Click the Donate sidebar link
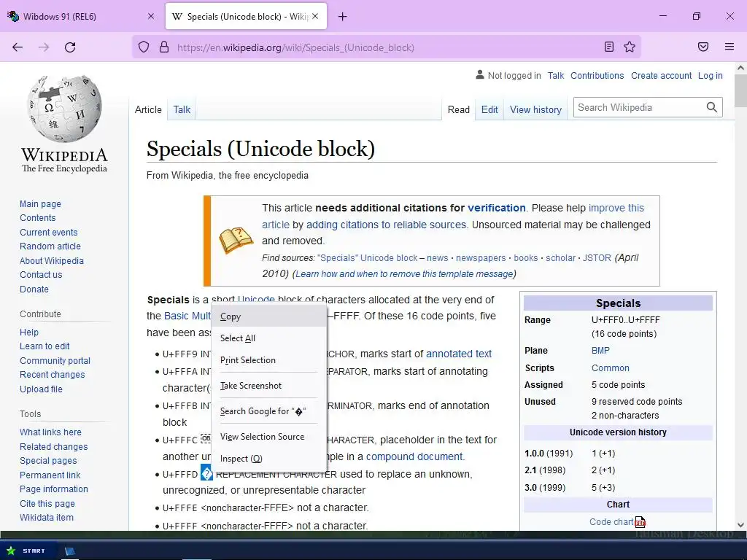The height and width of the screenshot is (560, 747). 34,289
